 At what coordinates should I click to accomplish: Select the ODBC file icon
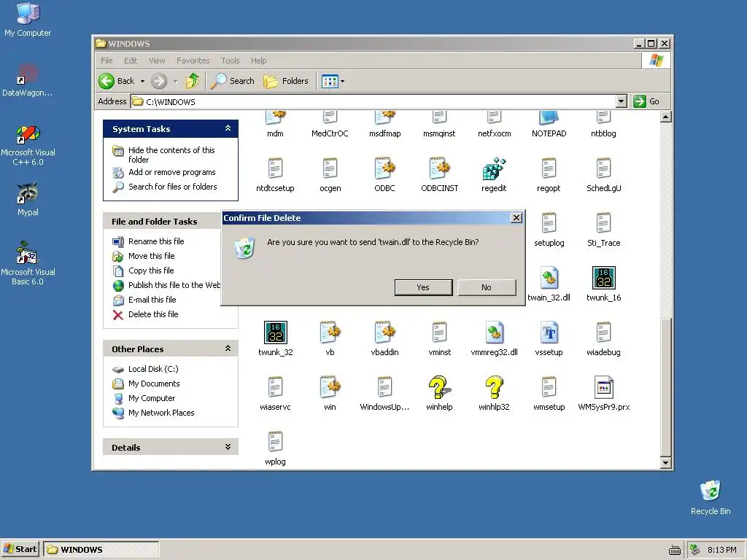(x=384, y=168)
